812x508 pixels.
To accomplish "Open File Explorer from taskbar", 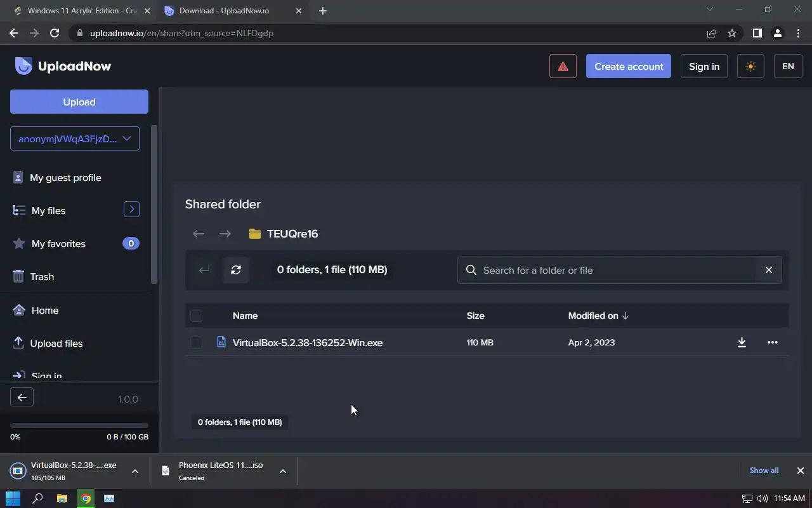I will [62, 498].
